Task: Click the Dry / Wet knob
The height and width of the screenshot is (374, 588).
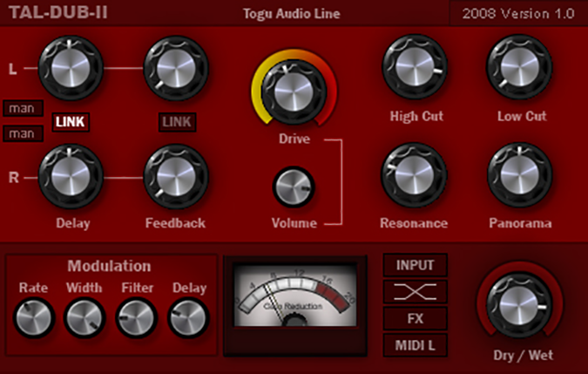Action: click(519, 304)
